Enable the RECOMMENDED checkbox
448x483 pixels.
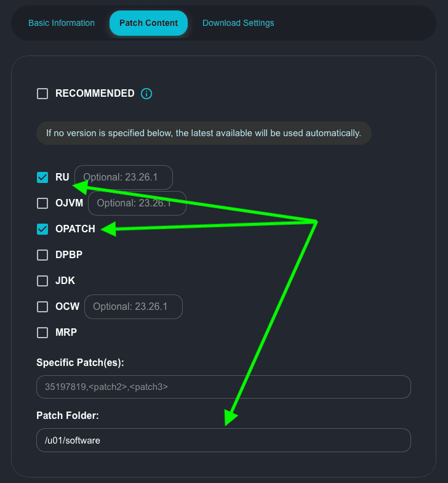pyautogui.click(x=42, y=94)
